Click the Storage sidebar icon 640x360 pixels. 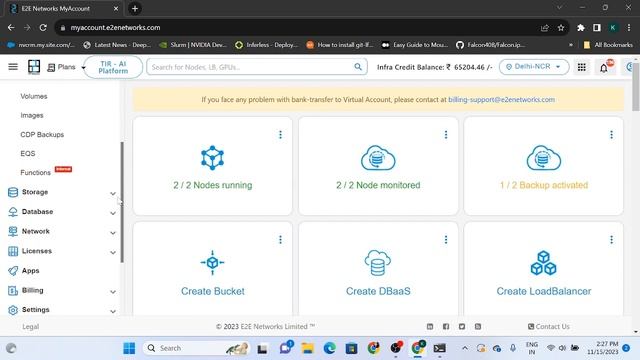point(13,192)
